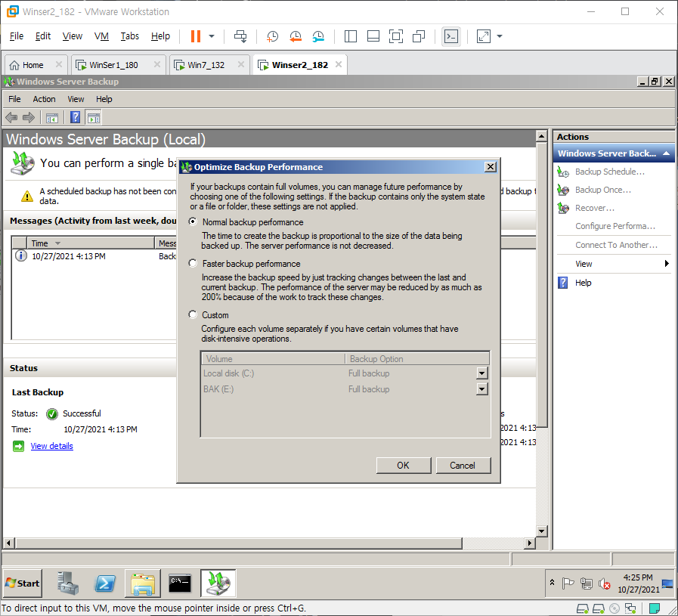Click Connect To Another in Actions pane

click(616, 245)
